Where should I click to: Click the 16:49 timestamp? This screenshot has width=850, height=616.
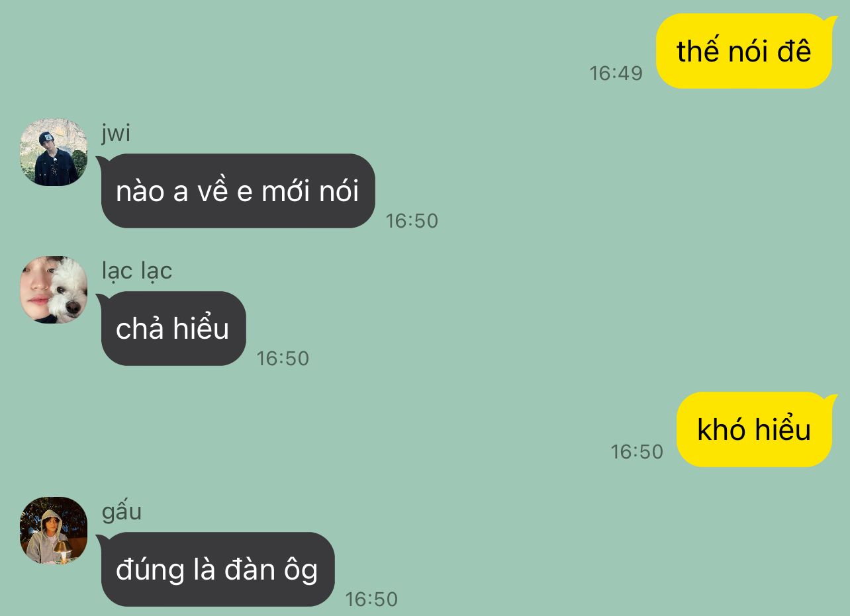point(616,73)
